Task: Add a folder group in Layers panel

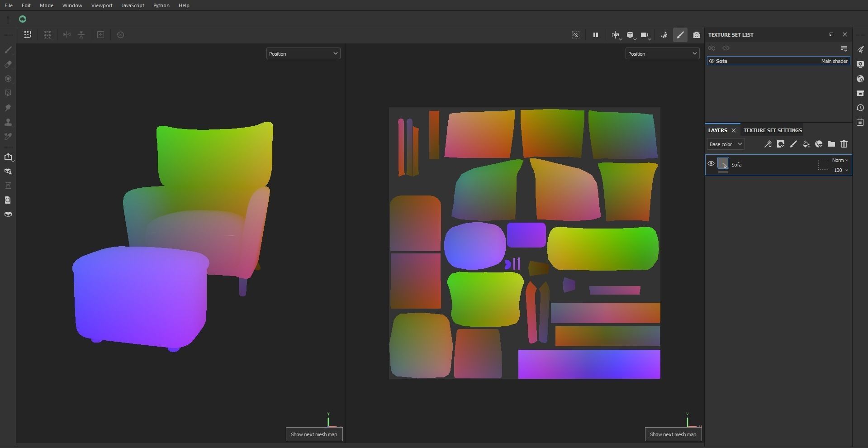Action: [x=831, y=144]
